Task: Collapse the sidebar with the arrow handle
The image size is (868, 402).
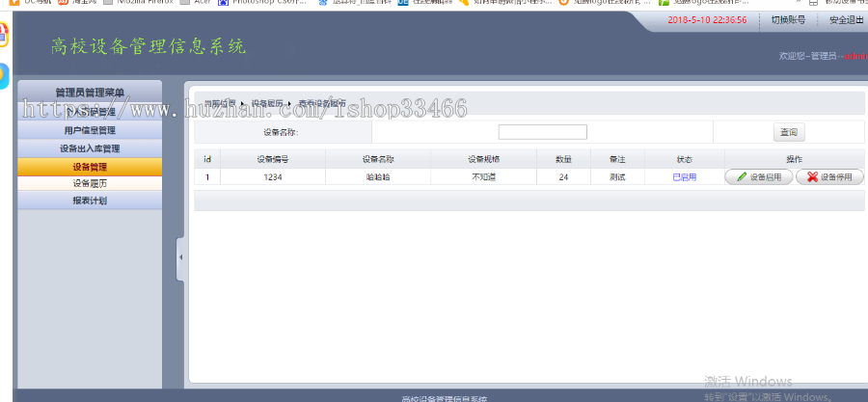Action: 180,257
